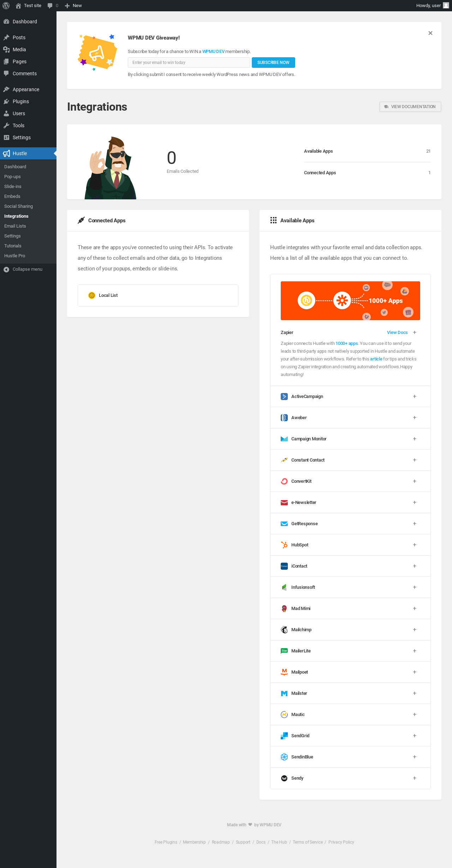Add Campaign Monitor via plus button
452x868 pixels.
415,439
